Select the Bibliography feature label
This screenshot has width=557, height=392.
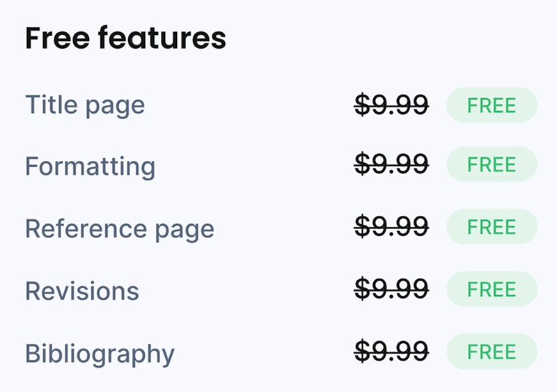(100, 353)
